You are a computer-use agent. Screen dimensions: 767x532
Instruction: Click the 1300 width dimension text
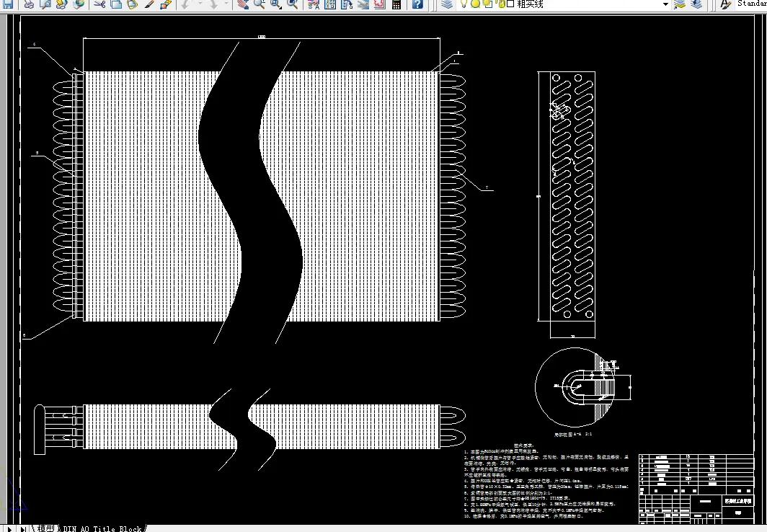coord(262,37)
